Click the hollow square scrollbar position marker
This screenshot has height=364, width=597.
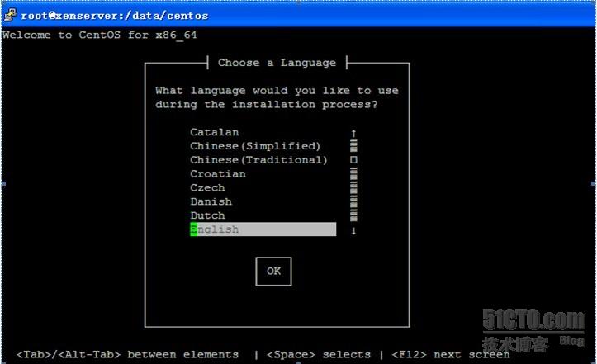pyautogui.click(x=353, y=160)
